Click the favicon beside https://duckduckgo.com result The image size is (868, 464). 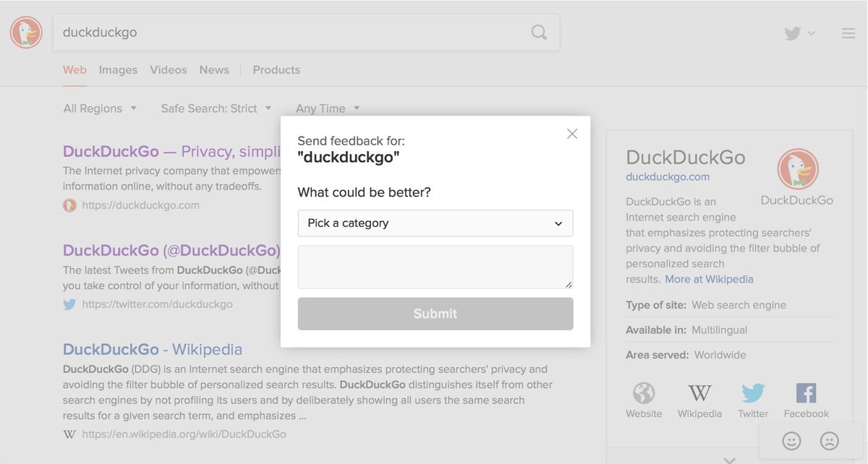[69, 205]
